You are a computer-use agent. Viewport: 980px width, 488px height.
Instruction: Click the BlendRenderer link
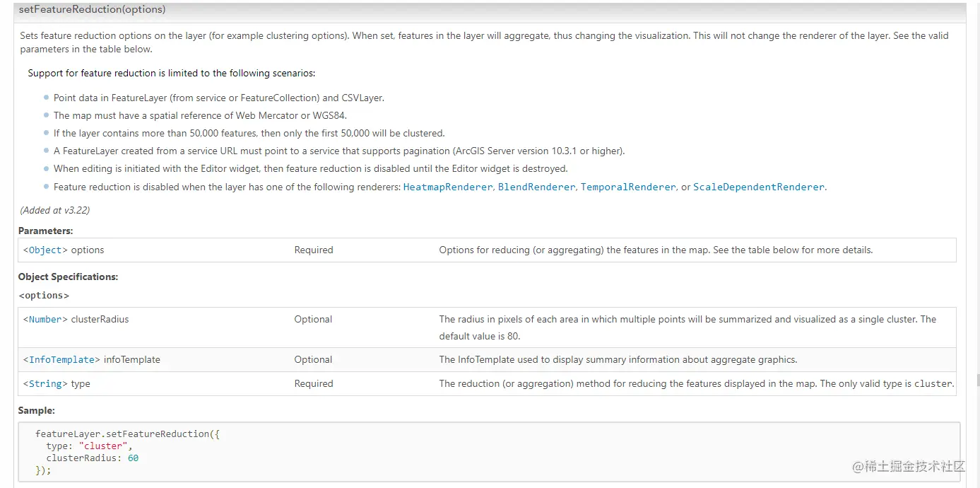coord(536,187)
